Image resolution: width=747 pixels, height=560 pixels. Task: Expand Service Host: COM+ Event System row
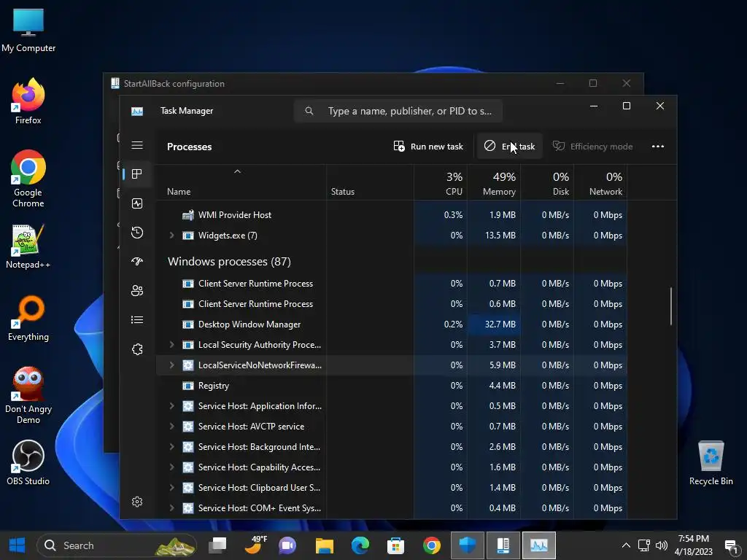(x=171, y=508)
